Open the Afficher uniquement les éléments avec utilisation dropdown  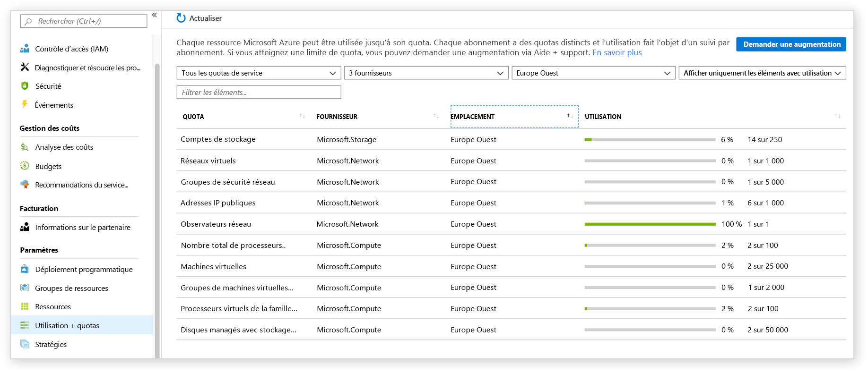click(762, 73)
